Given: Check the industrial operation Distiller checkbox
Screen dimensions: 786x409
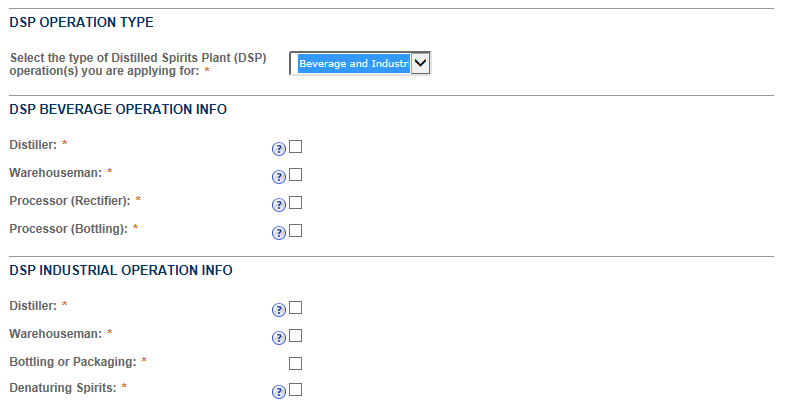Looking at the screenshot, I should point(295,307).
